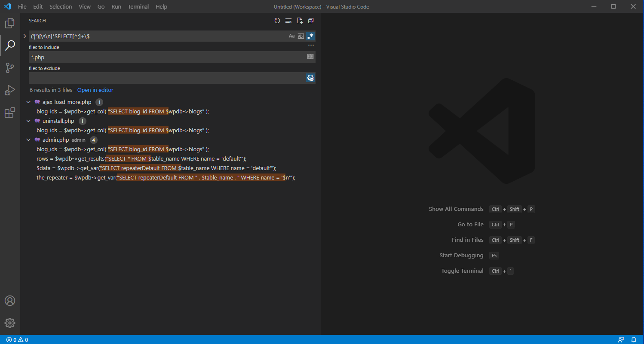Select the Search view icon

(10, 46)
